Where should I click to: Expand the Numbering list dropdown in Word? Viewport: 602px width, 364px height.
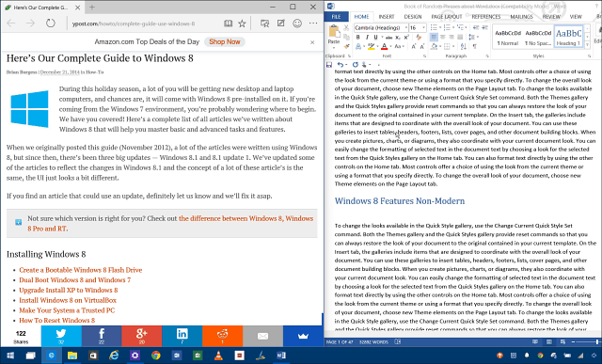(x=453, y=27)
